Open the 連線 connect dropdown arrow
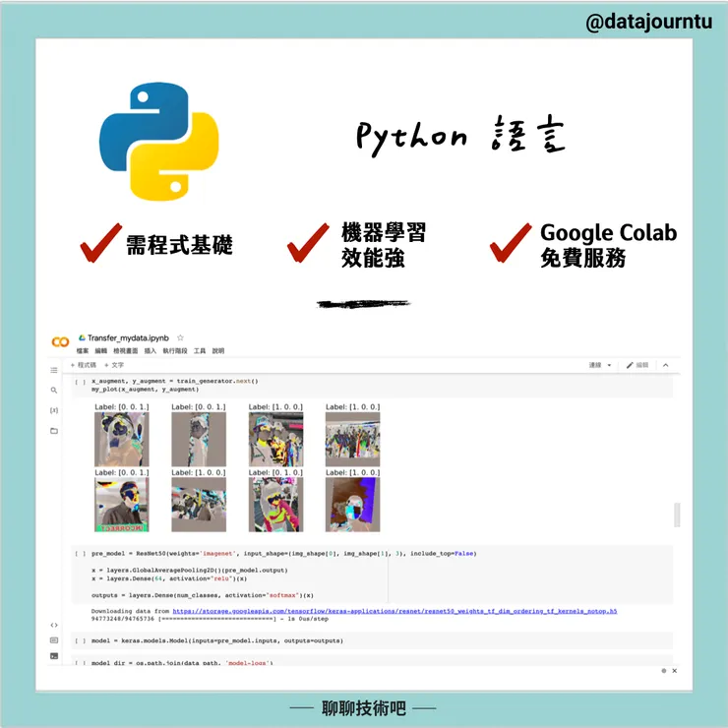 609,365
